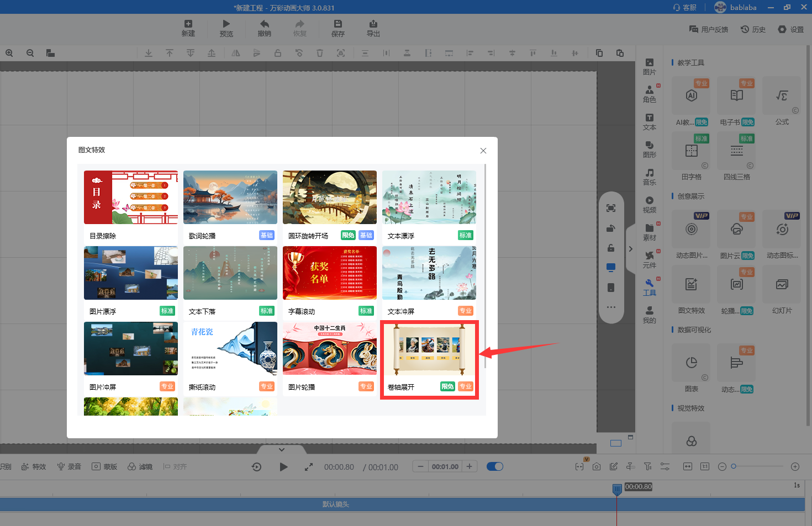Click the 导出 export icon

click(x=373, y=24)
